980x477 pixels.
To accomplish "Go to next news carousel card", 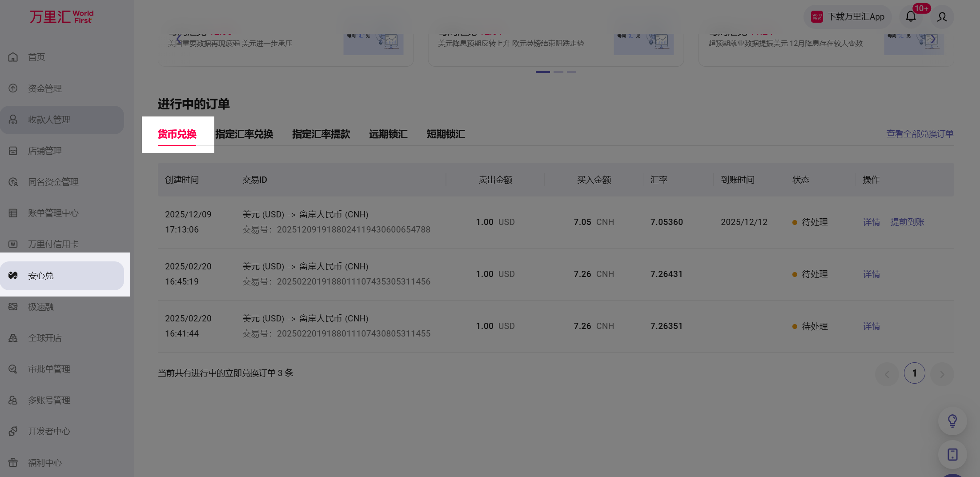I will click(933, 39).
